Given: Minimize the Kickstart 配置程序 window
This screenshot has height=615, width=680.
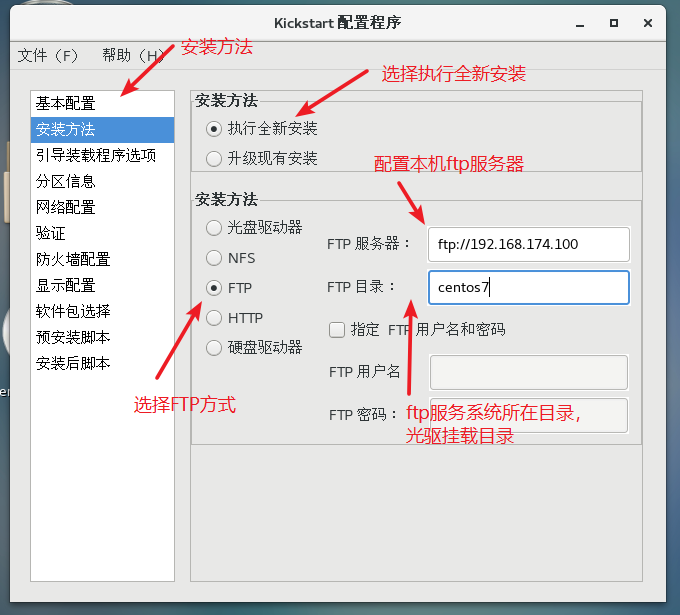Looking at the screenshot, I should coord(580,23).
